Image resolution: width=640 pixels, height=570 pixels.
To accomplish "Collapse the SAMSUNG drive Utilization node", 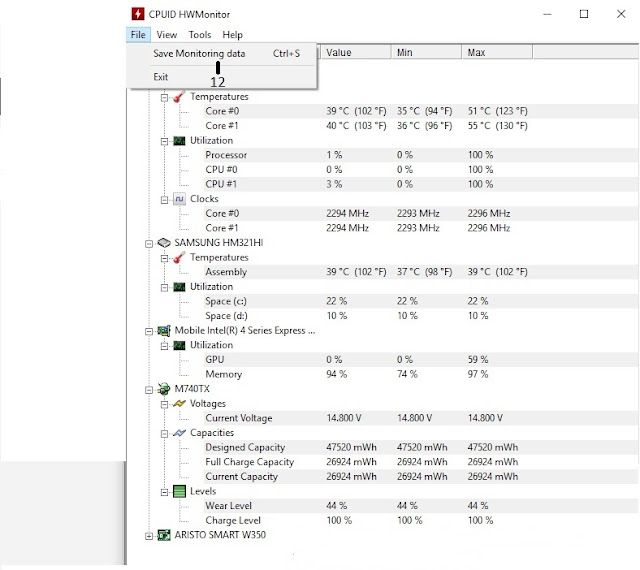I will pyautogui.click(x=164, y=288).
